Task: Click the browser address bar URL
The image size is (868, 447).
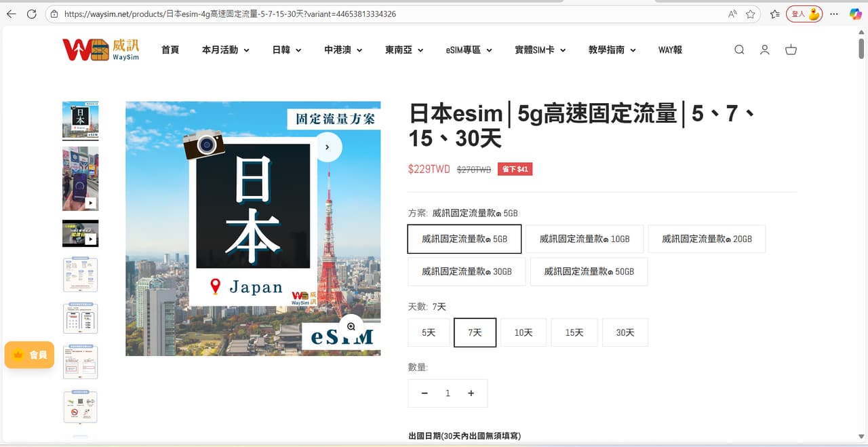Action: point(231,14)
